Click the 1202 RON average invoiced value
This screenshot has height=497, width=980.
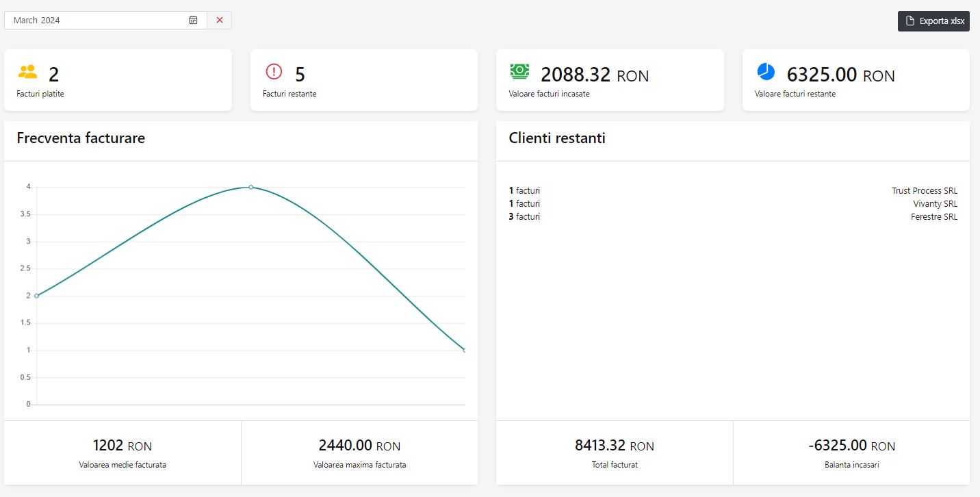click(x=122, y=446)
